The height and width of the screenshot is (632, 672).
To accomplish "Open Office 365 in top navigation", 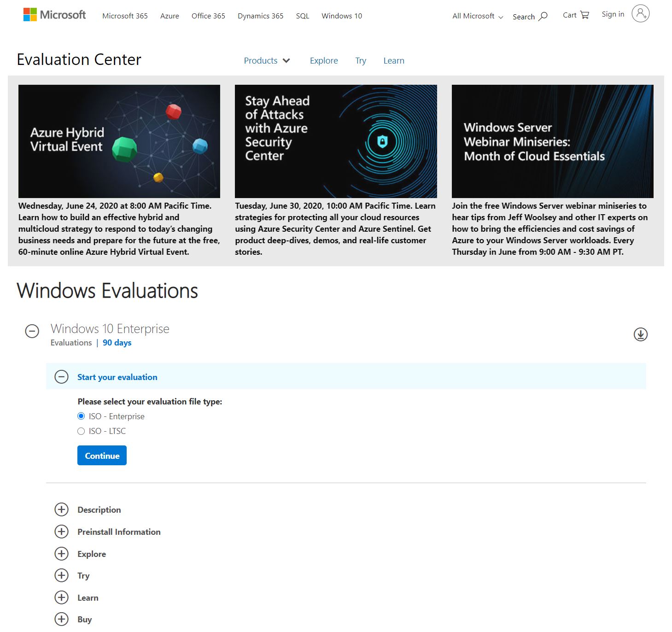I will pos(208,16).
